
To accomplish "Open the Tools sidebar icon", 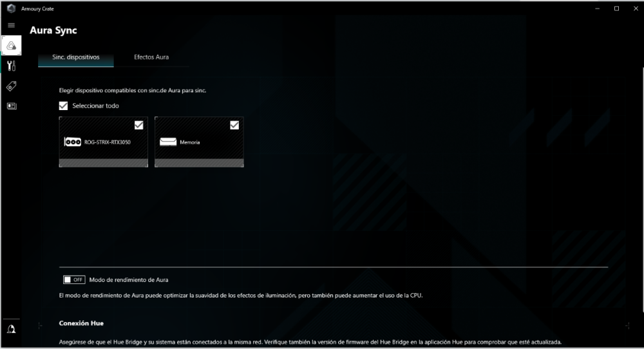I will [x=12, y=66].
